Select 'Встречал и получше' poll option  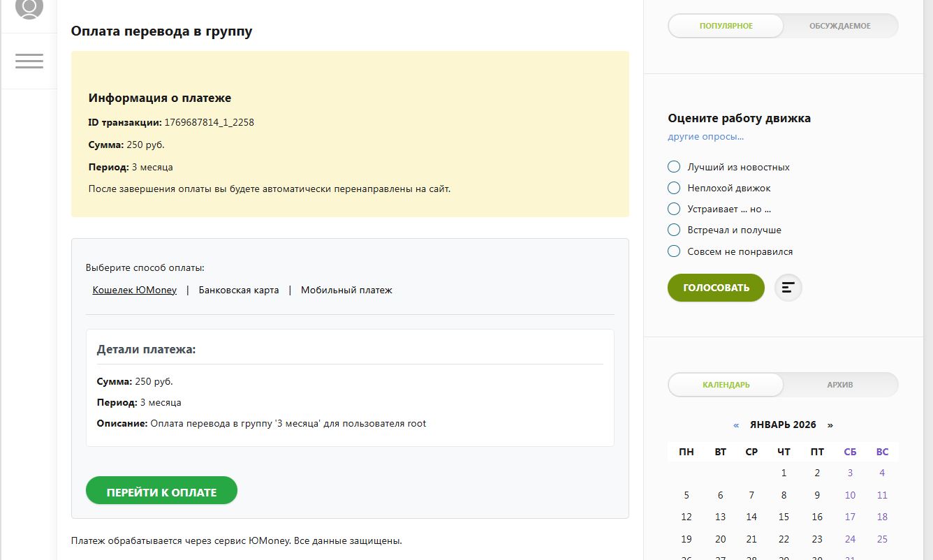tap(674, 230)
